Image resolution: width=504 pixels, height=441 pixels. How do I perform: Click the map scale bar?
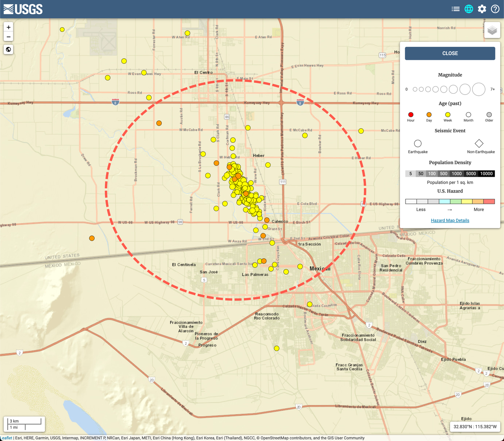[x=24, y=424]
